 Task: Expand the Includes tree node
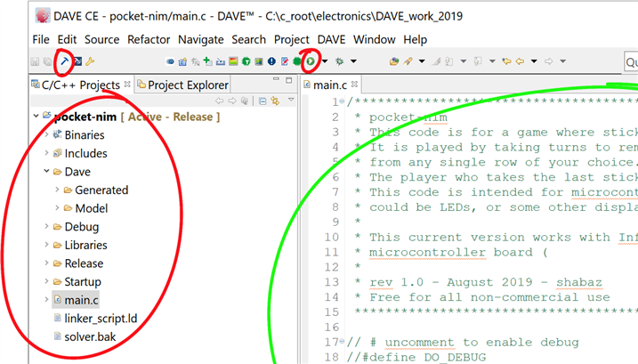[46, 153]
